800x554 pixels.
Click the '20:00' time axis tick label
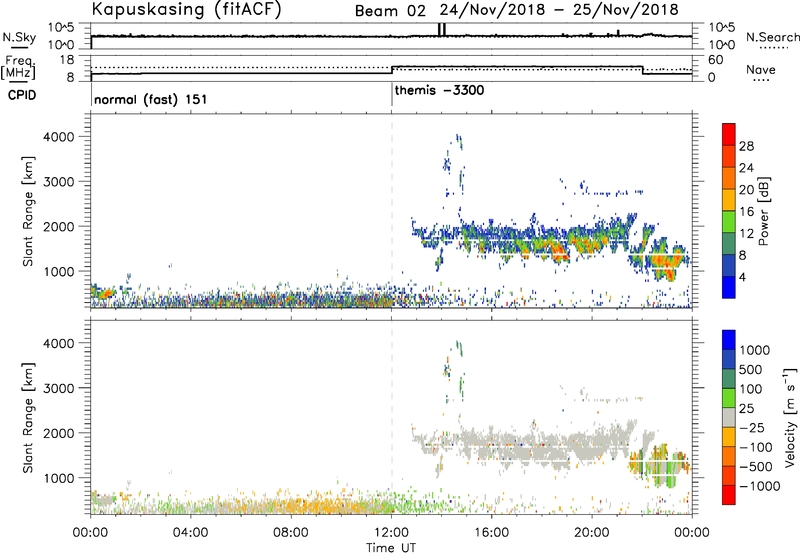pos(592,533)
